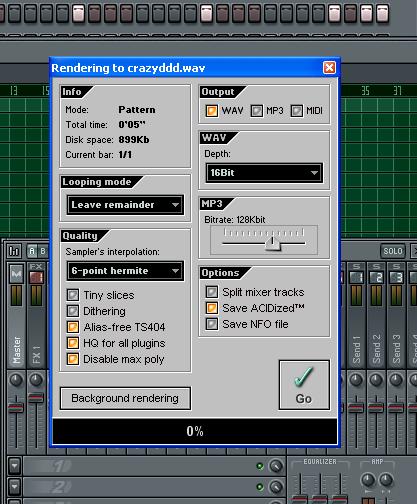Toggle Disable max poly checkbox

click(x=73, y=359)
